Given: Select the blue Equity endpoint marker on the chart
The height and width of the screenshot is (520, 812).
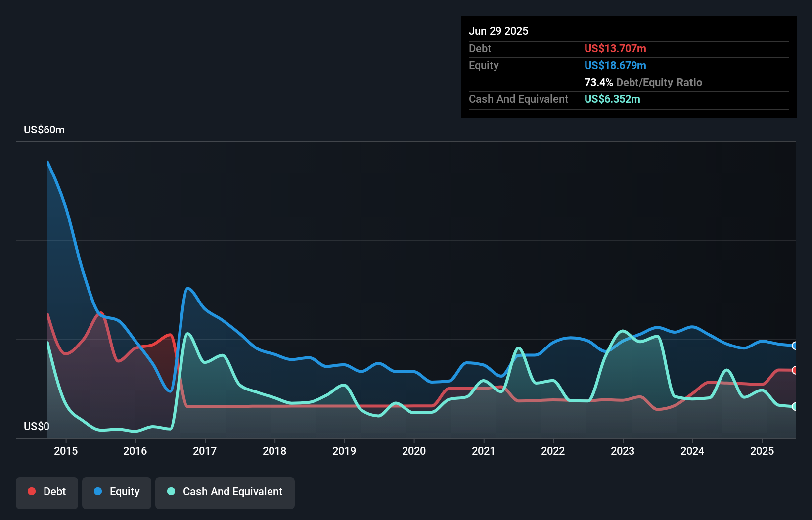Looking at the screenshot, I should [795, 346].
